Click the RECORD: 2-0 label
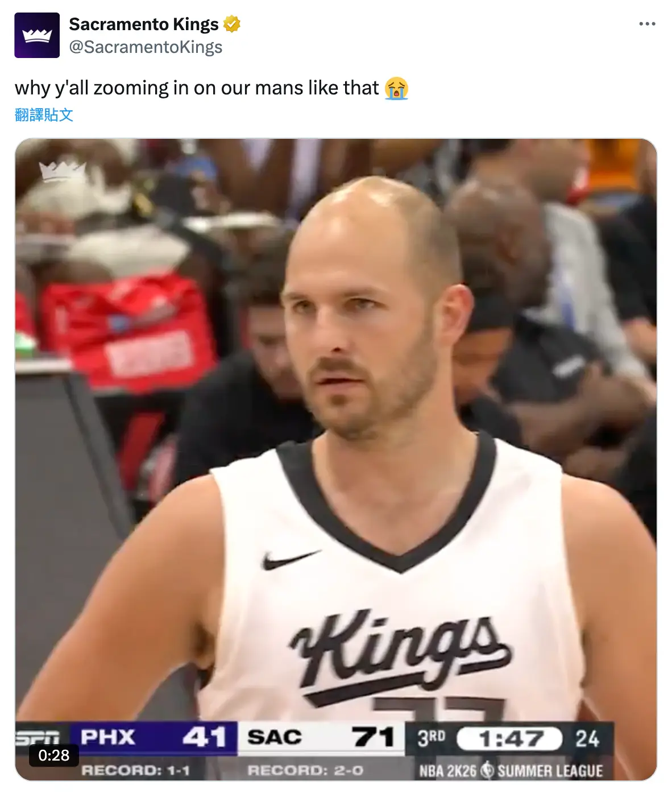 (305, 770)
